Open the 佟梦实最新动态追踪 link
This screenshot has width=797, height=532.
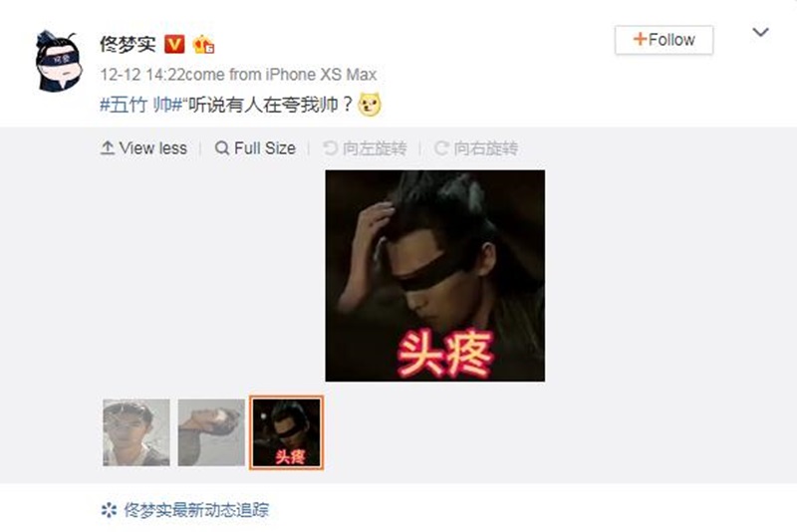pos(196,510)
